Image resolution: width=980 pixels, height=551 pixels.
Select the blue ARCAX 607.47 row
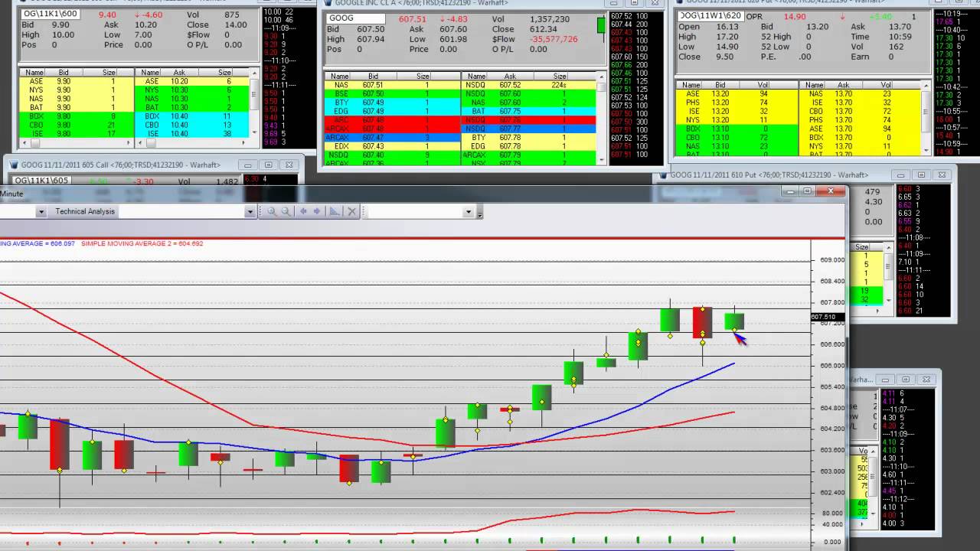pyautogui.click(x=392, y=138)
